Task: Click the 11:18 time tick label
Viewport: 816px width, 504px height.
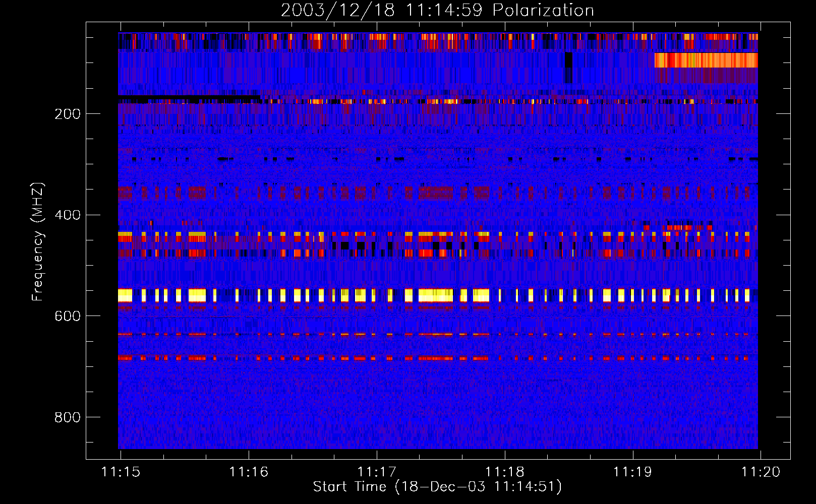Action: [x=505, y=472]
